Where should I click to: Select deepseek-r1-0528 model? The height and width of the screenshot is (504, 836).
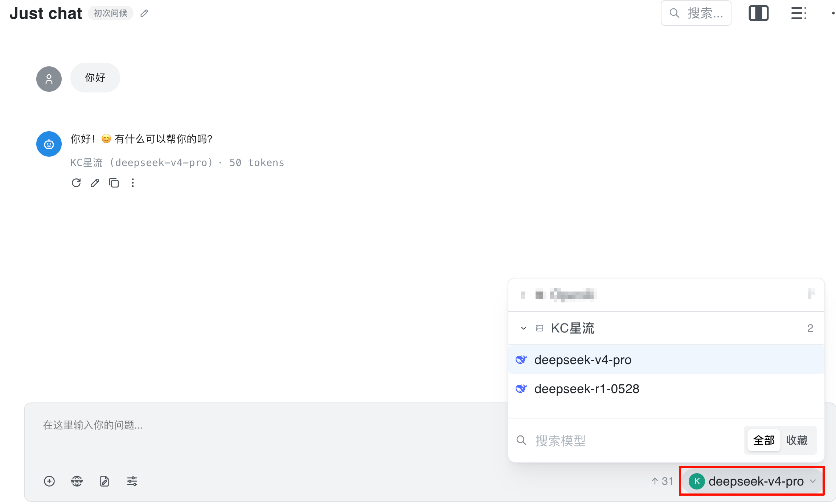coord(666,389)
